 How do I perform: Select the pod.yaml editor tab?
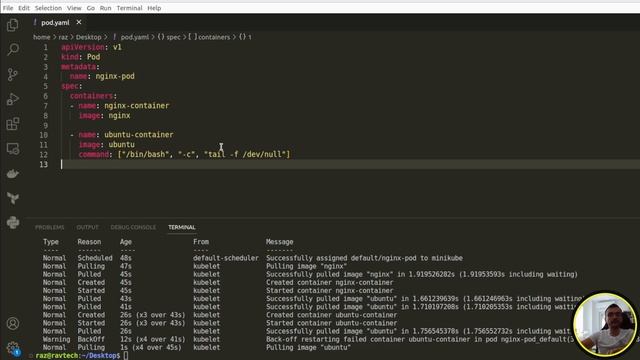click(x=55, y=22)
